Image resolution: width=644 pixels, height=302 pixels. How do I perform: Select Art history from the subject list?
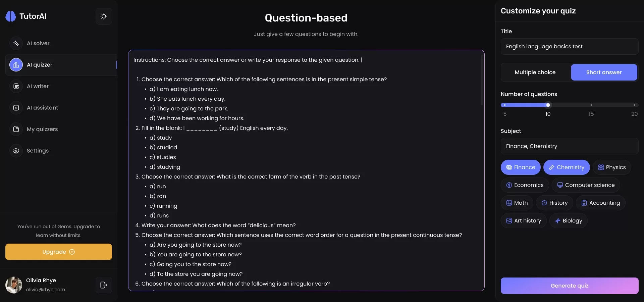tap(523, 220)
